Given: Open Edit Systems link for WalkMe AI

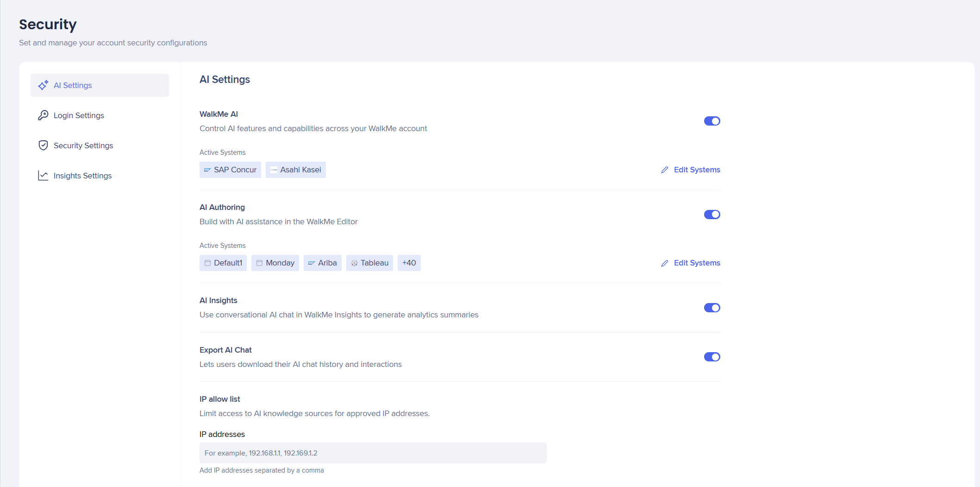Looking at the screenshot, I should [x=697, y=170].
